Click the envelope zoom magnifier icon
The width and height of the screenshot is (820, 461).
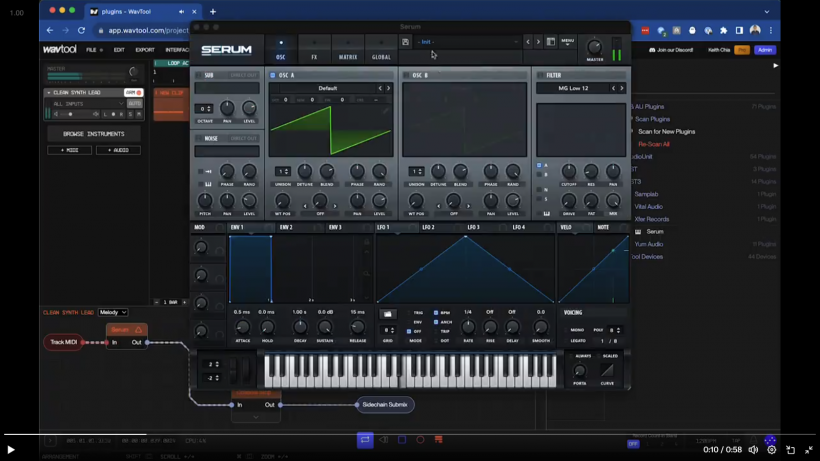pyautogui.click(x=367, y=273)
